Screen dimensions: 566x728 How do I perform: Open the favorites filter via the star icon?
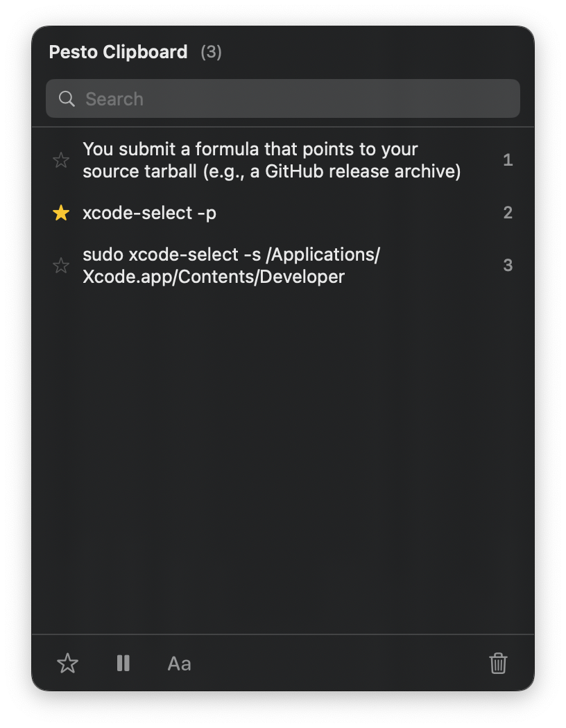click(x=67, y=664)
